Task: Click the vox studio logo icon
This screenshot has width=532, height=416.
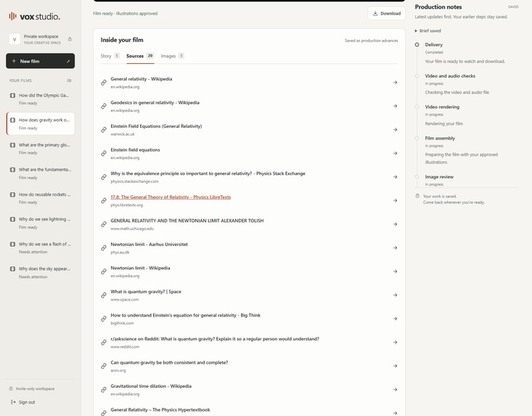Action: [12, 16]
